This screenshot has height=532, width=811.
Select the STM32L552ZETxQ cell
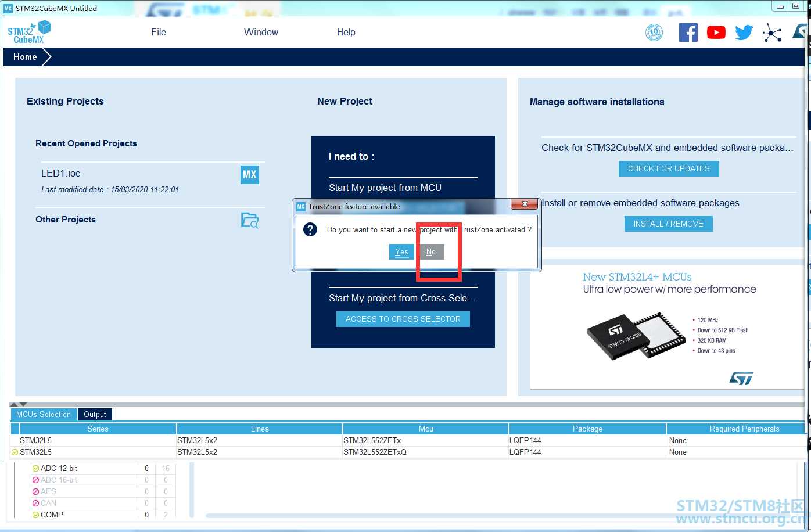[x=426, y=452]
